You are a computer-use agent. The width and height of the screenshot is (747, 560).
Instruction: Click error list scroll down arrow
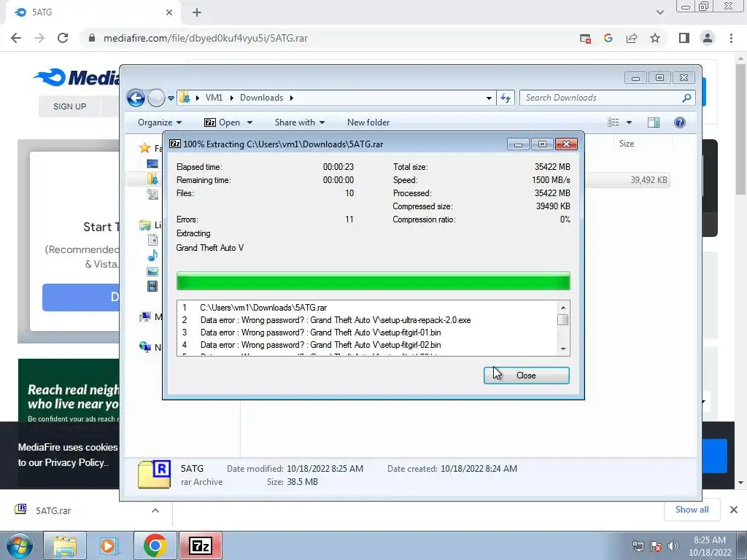(x=563, y=349)
